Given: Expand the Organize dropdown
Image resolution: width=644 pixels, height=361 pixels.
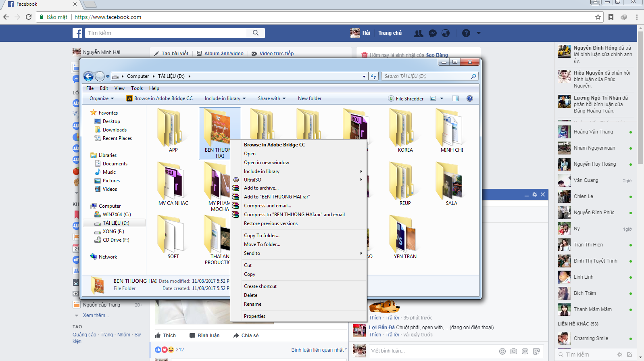Looking at the screenshot, I should [x=102, y=98].
